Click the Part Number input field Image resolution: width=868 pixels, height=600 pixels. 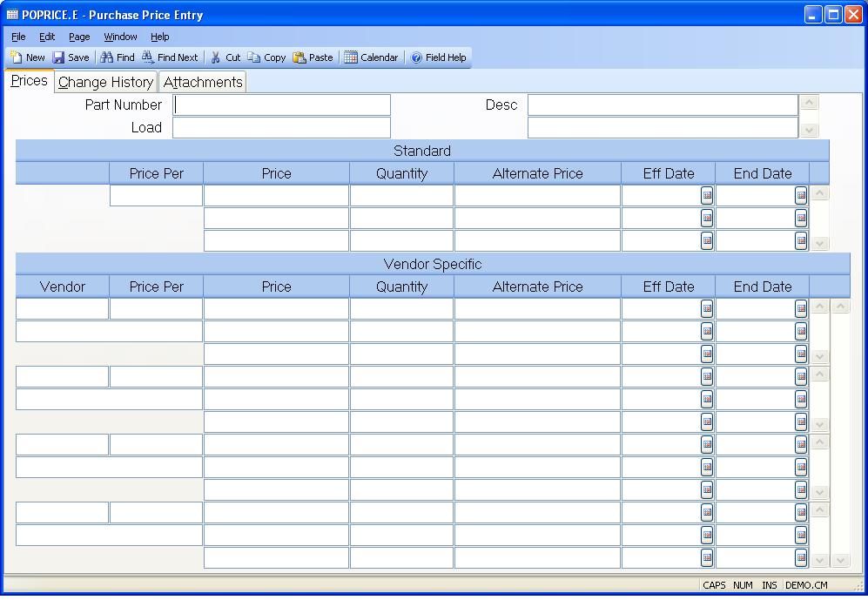282,105
